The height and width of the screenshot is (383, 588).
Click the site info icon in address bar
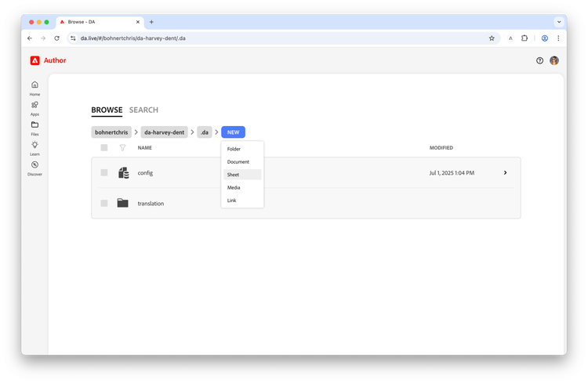[73, 38]
